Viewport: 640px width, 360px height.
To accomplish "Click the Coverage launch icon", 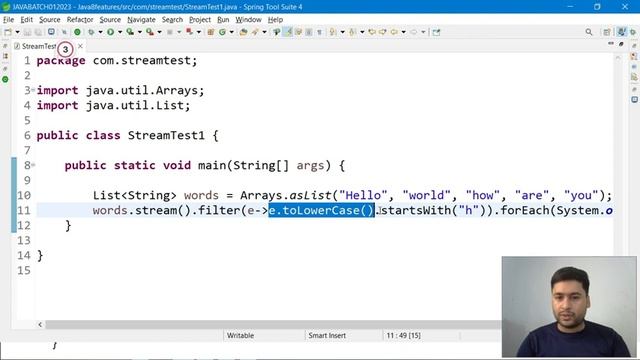I will (130, 32).
